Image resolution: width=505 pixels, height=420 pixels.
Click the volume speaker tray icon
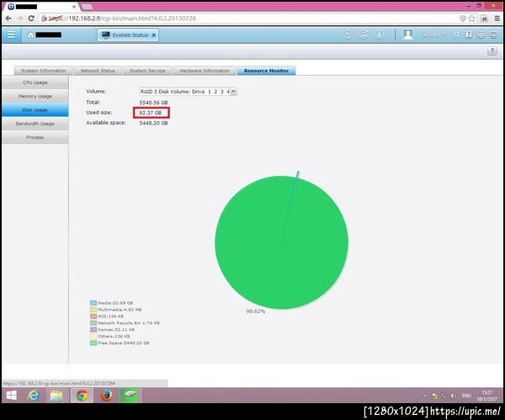tap(453, 396)
